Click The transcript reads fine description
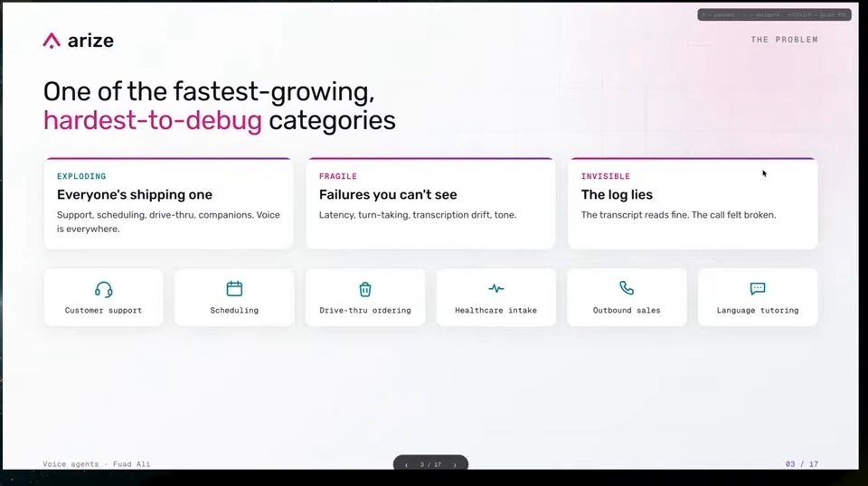Screen dimensions: 868x486 (x=678, y=215)
